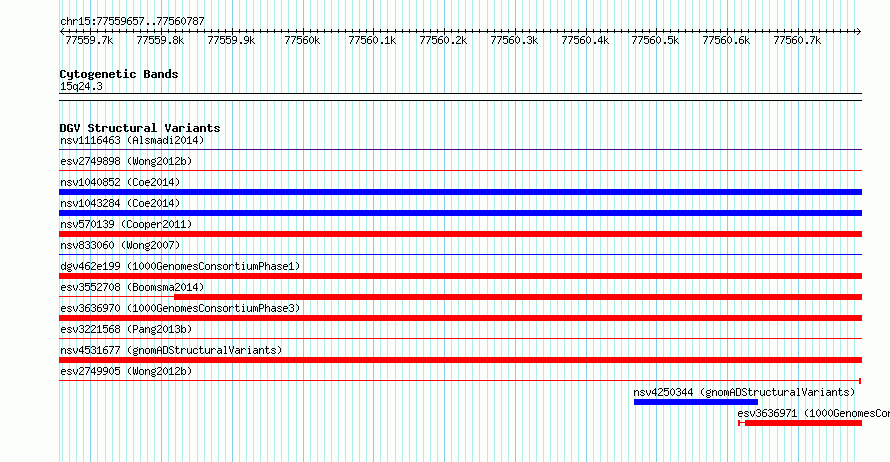Click the Cytogenetic Bands track title
The image size is (890, 462).
coord(119,74)
